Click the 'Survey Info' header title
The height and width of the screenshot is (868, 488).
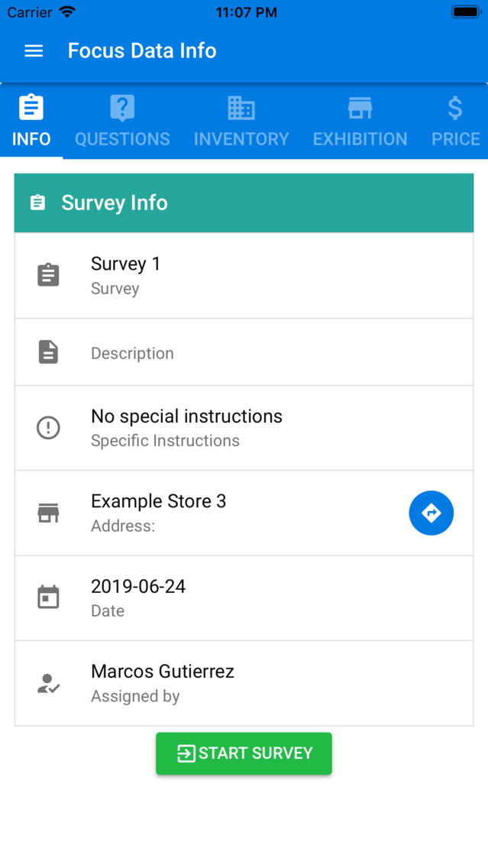coord(115,202)
